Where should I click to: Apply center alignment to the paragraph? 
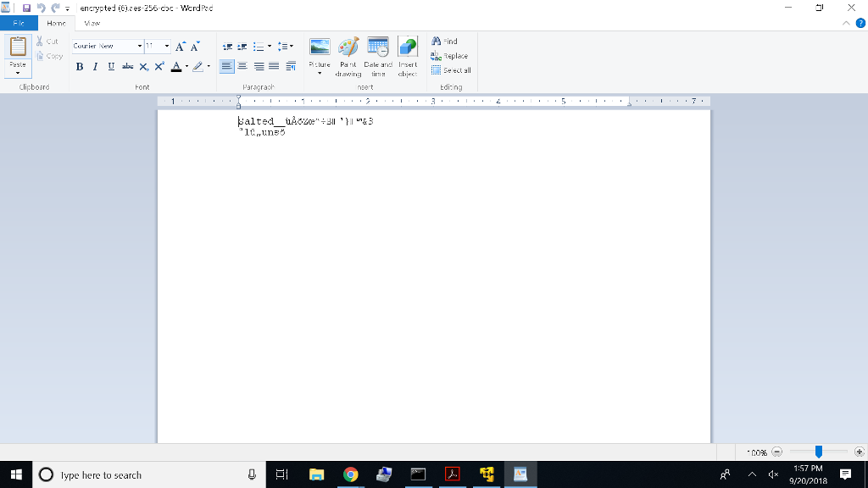click(243, 66)
